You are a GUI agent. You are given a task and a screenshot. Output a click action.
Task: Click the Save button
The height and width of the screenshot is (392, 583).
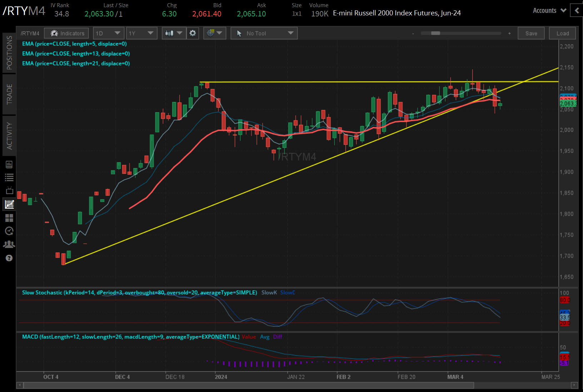click(531, 33)
